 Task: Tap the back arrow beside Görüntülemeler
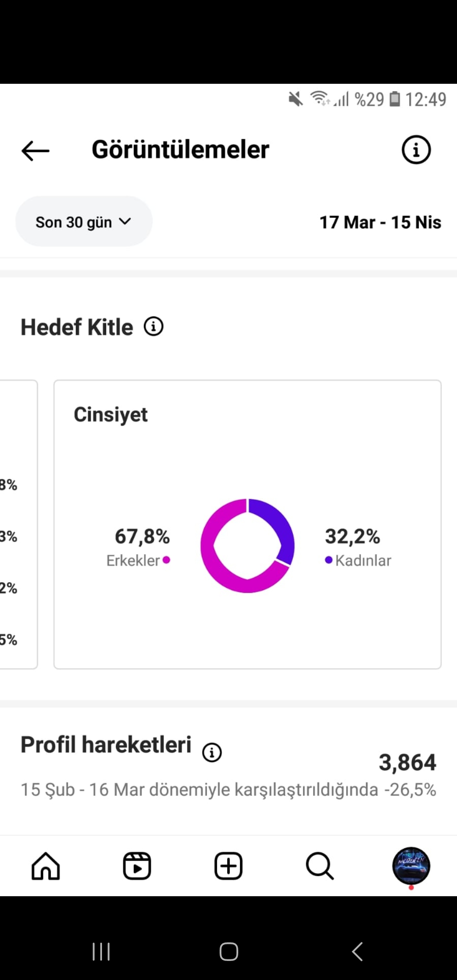36,151
